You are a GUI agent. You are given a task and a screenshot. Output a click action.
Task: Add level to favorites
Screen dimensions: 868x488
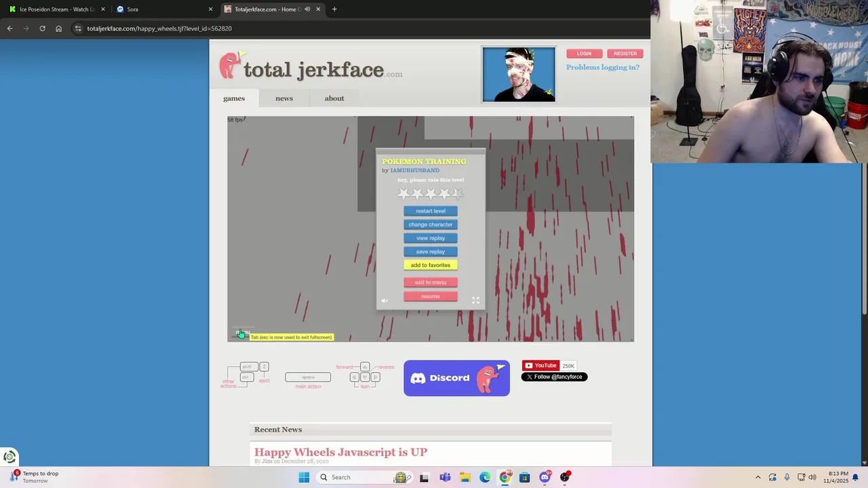(431, 265)
